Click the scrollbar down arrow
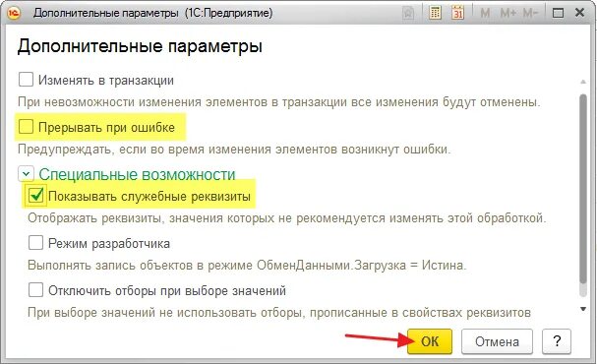This screenshot has width=597, height=364. click(583, 309)
